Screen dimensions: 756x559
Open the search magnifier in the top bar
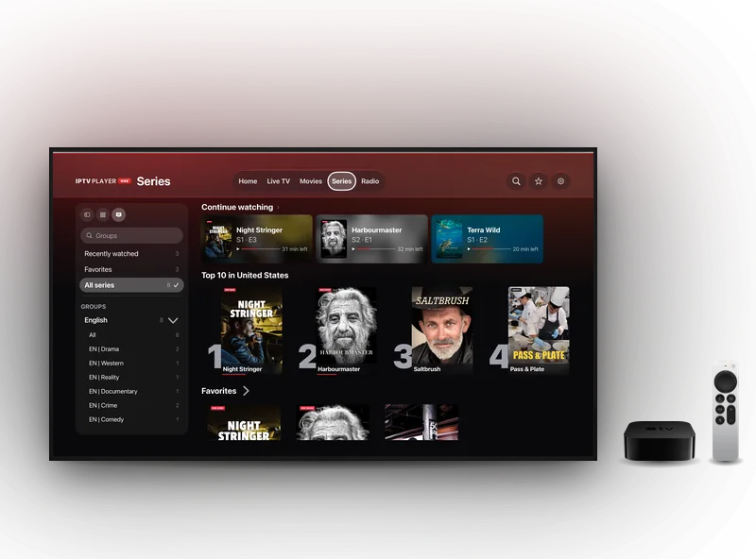coord(516,181)
